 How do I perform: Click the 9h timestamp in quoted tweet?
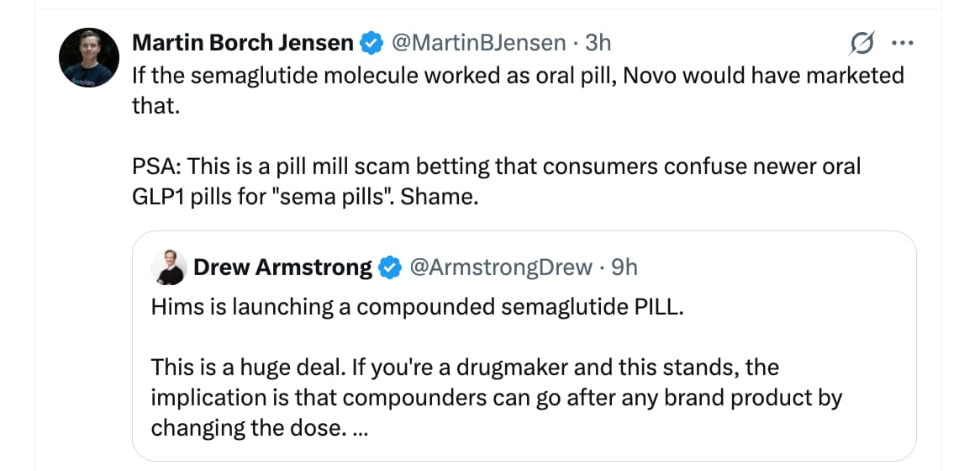point(625,267)
